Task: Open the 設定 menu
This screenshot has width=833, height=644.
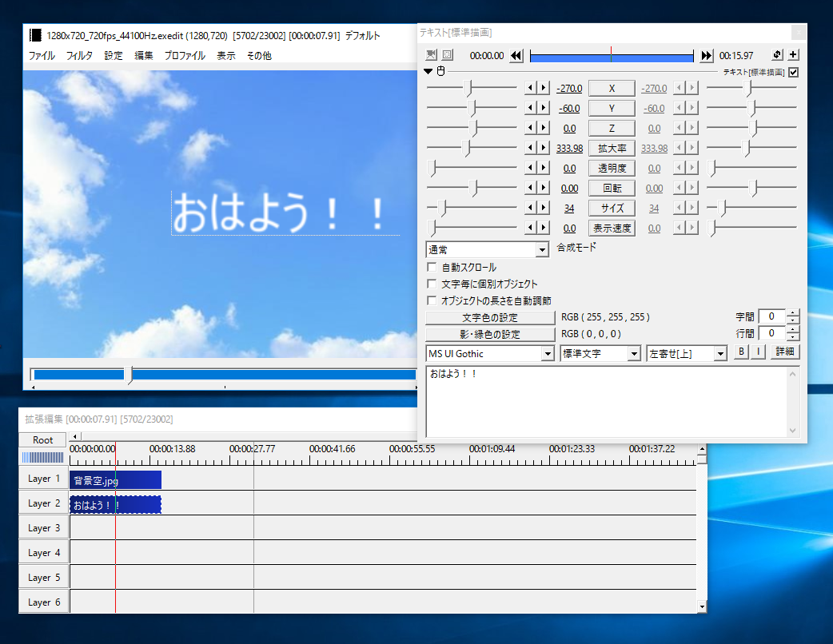Action: point(114,55)
